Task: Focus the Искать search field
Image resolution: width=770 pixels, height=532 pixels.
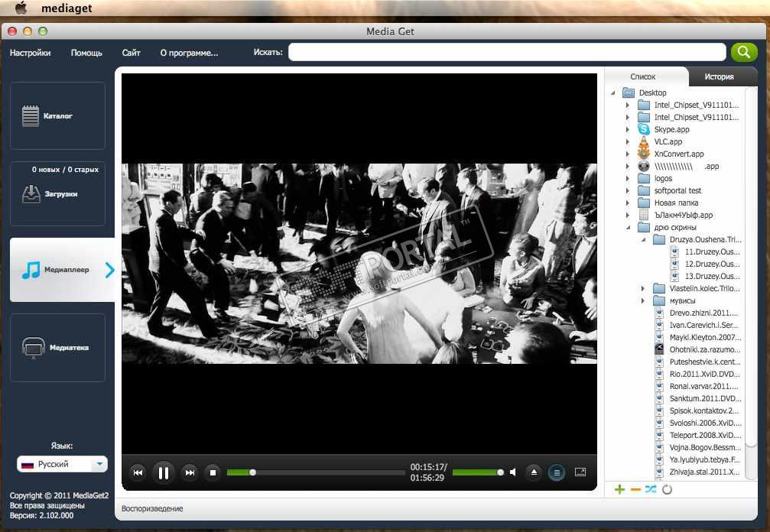Action: tap(507, 52)
